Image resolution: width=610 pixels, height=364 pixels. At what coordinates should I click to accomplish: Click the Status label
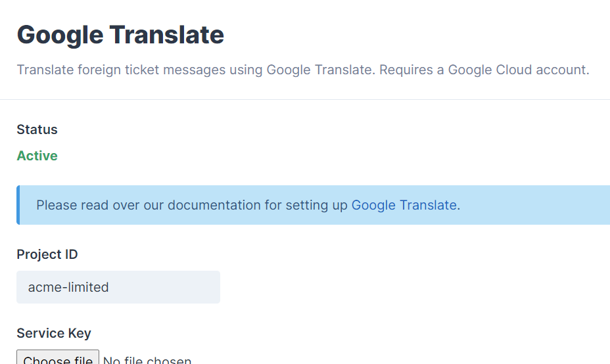(x=37, y=129)
